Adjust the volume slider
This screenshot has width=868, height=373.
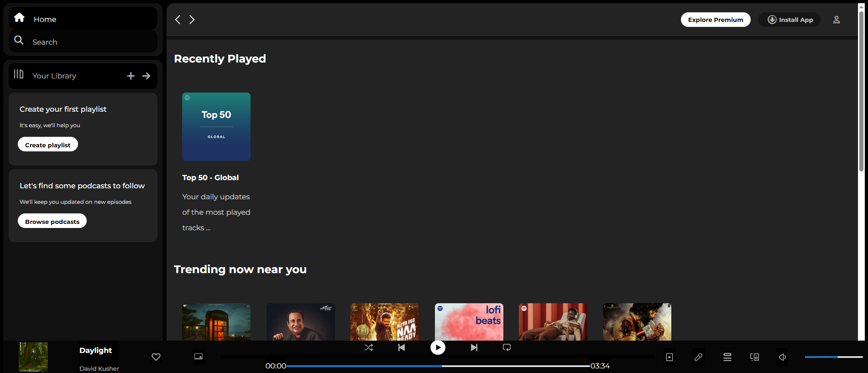pos(834,357)
